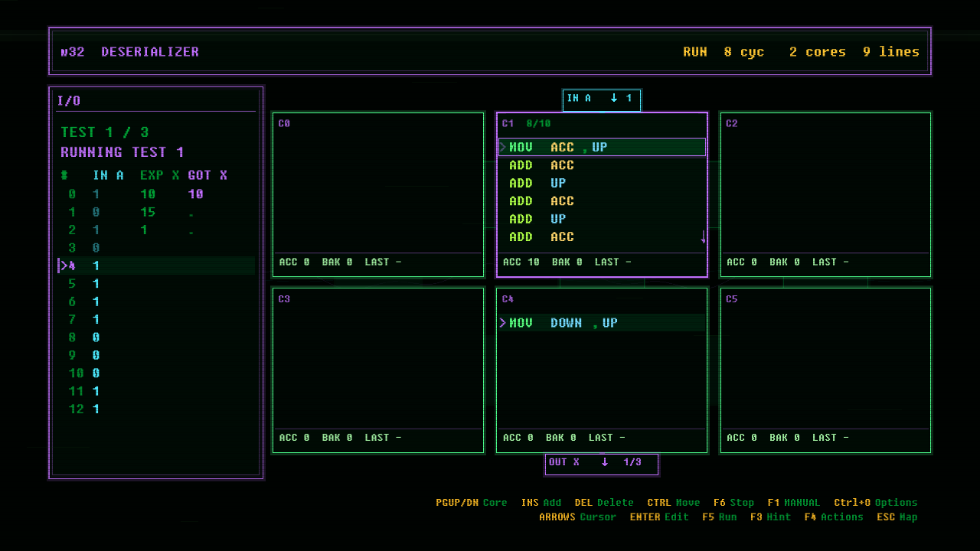
Task: Click the C4 core label
Action: click(508, 299)
